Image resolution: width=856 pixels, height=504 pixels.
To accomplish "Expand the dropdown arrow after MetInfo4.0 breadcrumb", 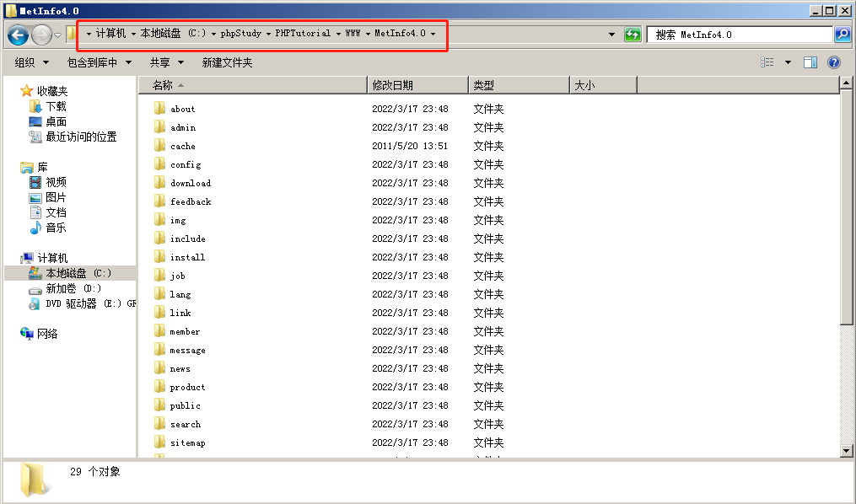I will click(x=433, y=34).
